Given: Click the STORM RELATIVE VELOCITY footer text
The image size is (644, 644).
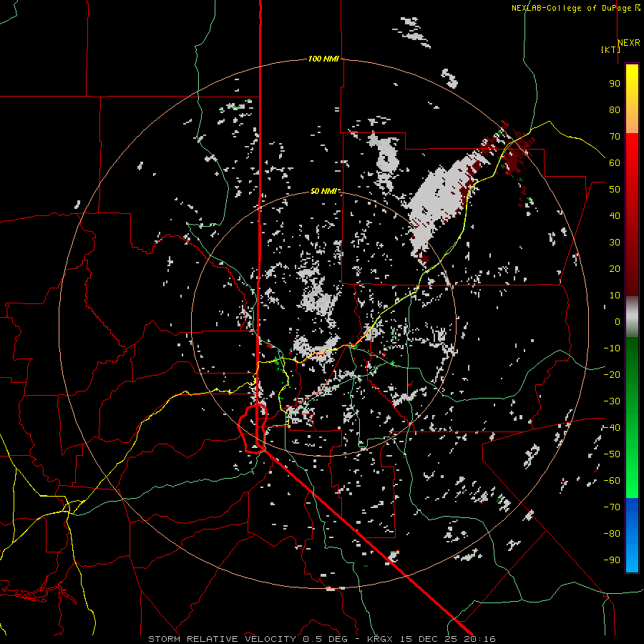Looking at the screenshot, I should (x=222, y=639).
